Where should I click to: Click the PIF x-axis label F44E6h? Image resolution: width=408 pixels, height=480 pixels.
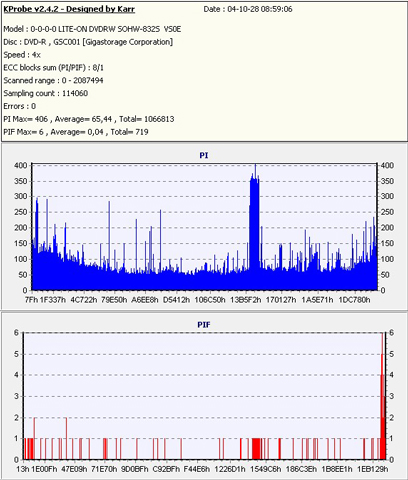pyautogui.click(x=197, y=469)
